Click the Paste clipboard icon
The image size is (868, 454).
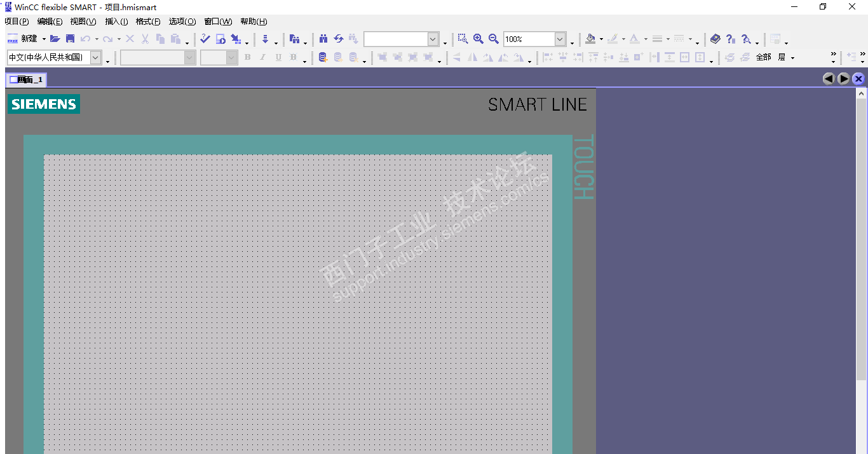pyautogui.click(x=175, y=39)
